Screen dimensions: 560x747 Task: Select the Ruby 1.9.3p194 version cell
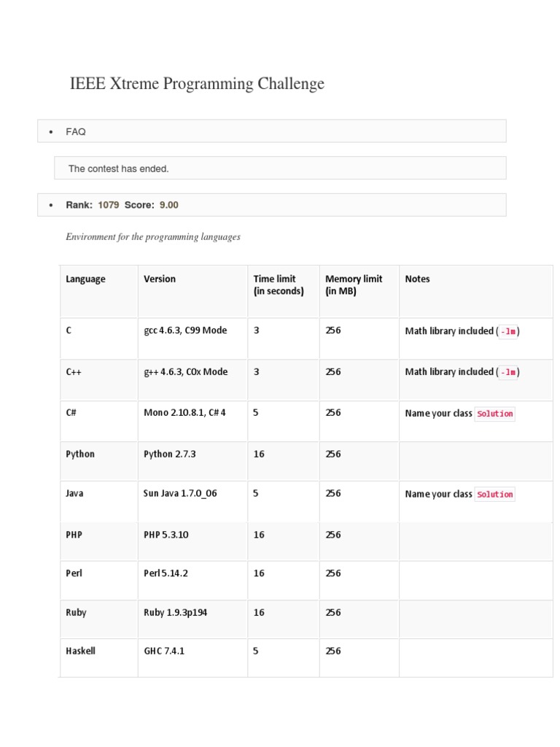[x=175, y=613]
